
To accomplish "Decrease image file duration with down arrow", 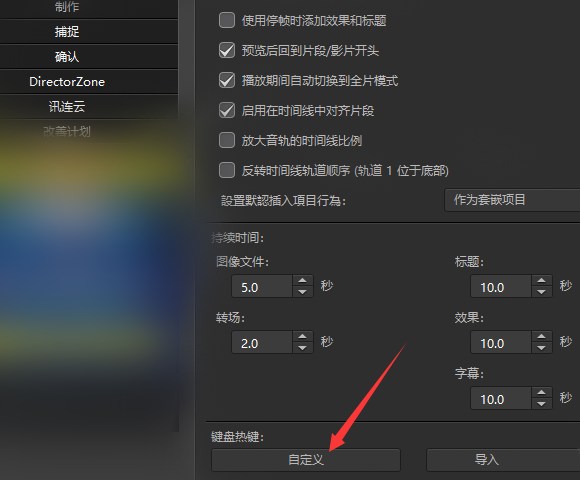I will pos(302,292).
